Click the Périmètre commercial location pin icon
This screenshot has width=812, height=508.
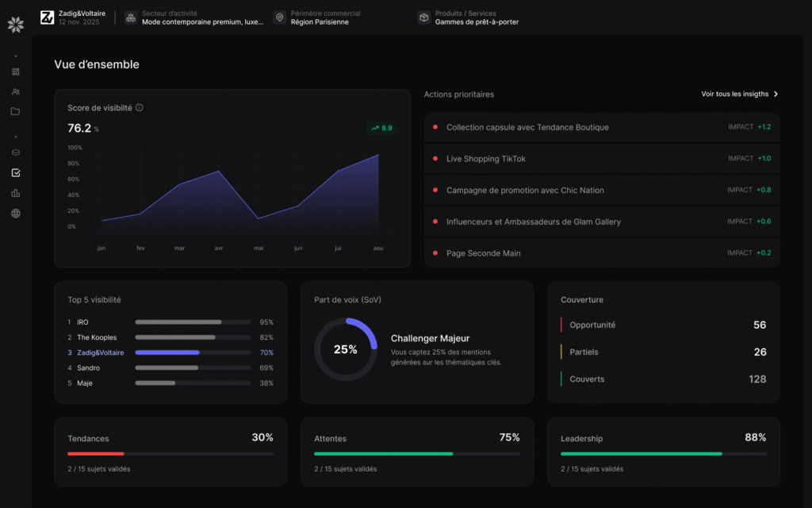pos(279,17)
